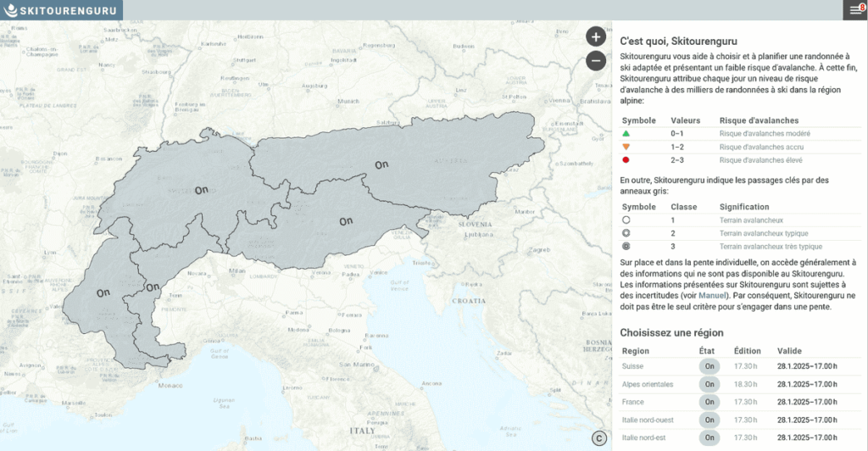Click the class 3 grey ring symbol
This screenshot has width=868, height=451.
[626, 246]
